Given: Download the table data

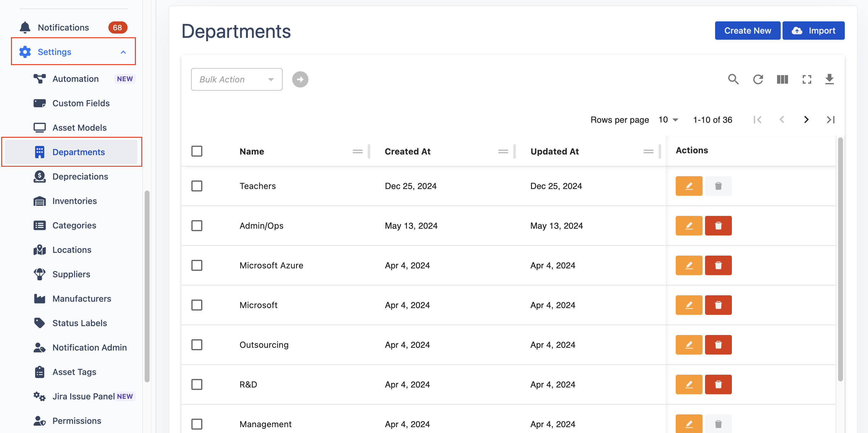Looking at the screenshot, I should (829, 80).
